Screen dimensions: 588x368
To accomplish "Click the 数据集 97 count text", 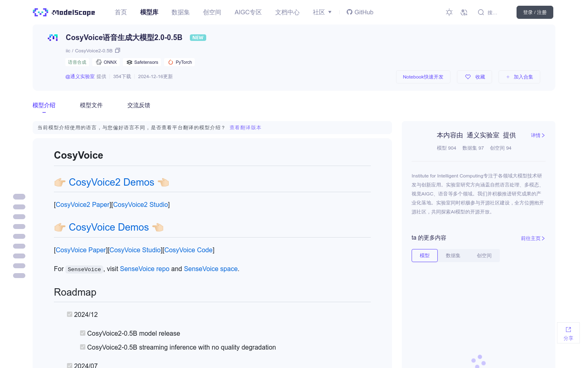I will pos(473,148).
